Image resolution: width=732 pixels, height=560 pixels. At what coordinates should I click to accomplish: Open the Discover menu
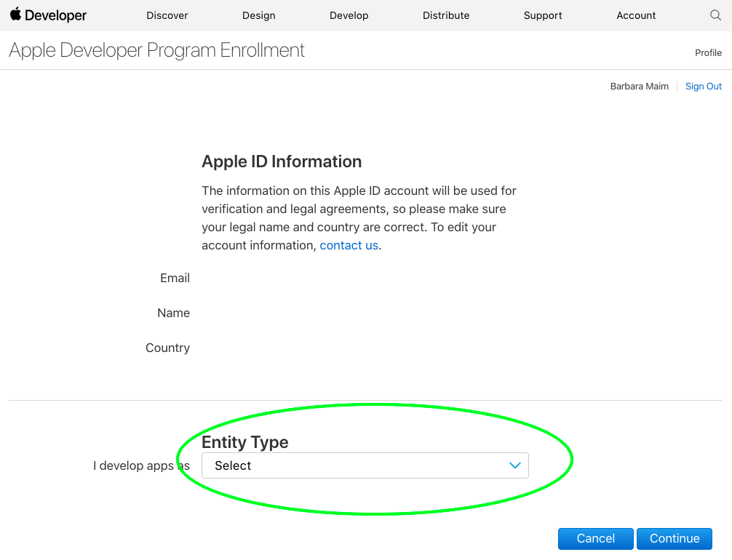click(x=167, y=15)
